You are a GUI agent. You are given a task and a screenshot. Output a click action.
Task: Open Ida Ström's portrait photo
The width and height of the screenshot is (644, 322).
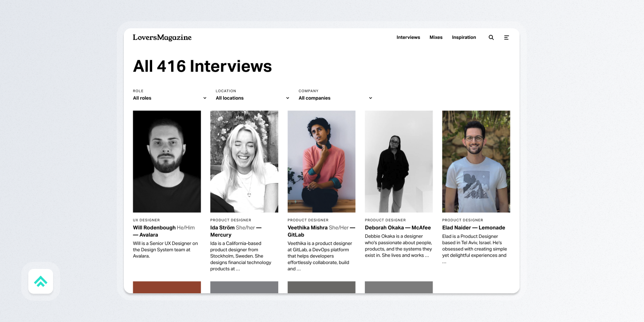pyautogui.click(x=244, y=161)
